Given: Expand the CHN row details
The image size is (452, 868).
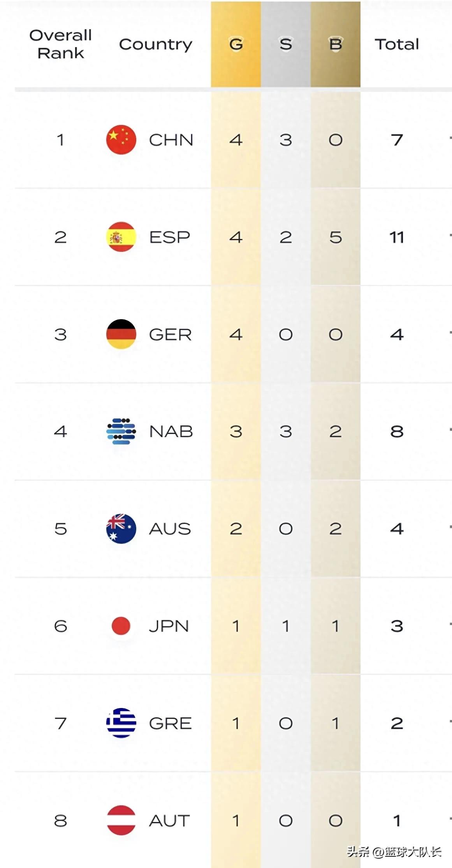Looking at the screenshot, I should (450, 138).
